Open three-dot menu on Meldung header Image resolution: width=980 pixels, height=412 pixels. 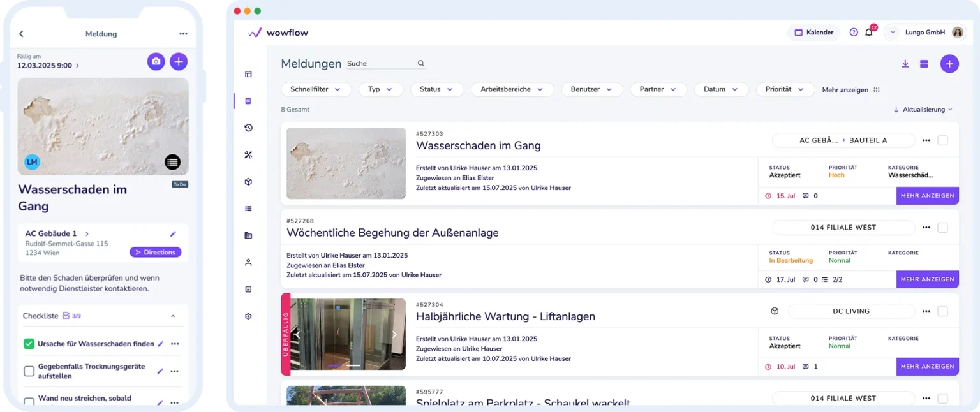point(183,34)
